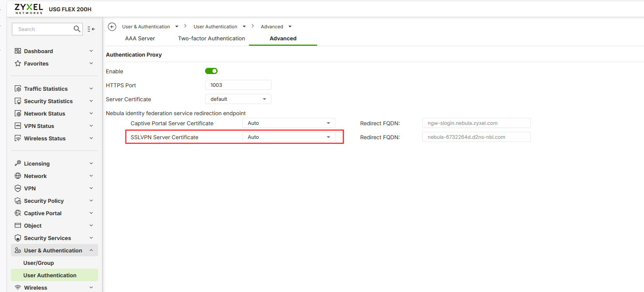Screen dimensions: 644x292
Task: Click the Security Services shield icon
Action: coord(18,238)
